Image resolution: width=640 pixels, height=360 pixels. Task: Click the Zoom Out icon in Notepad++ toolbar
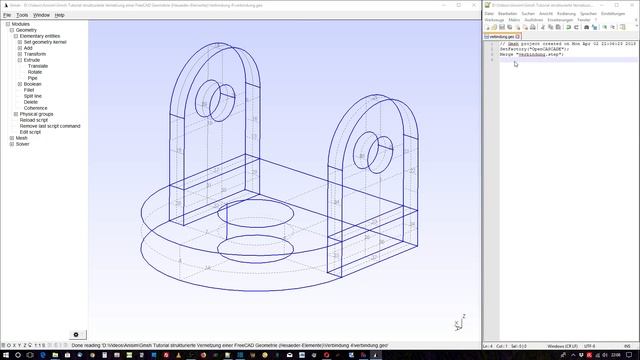pyautogui.click(x=613, y=27)
